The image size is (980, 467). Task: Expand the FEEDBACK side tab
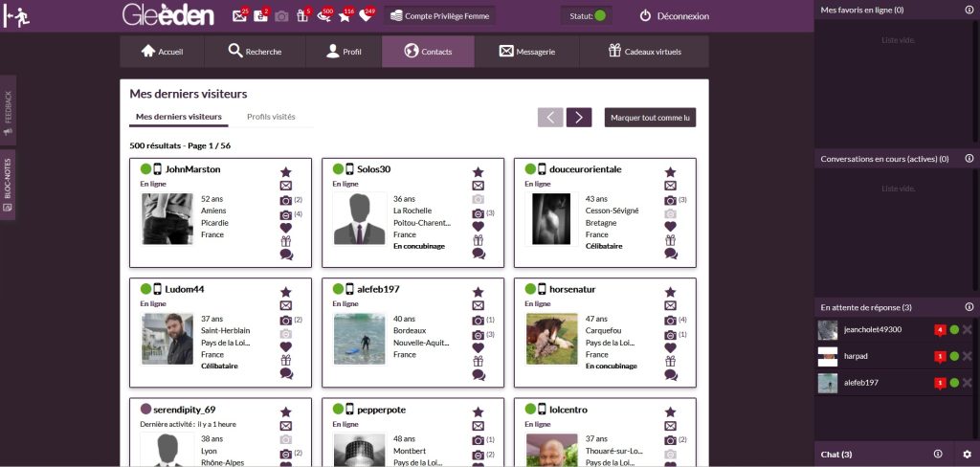pyautogui.click(x=8, y=111)
